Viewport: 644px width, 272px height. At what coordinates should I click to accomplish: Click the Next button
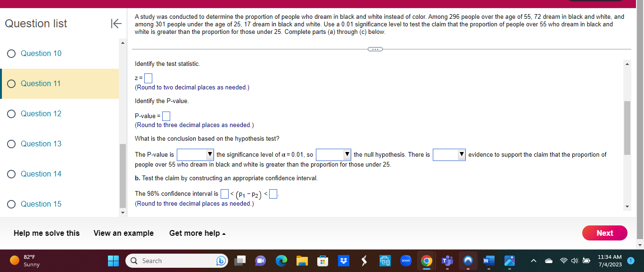tap(604, 233)
